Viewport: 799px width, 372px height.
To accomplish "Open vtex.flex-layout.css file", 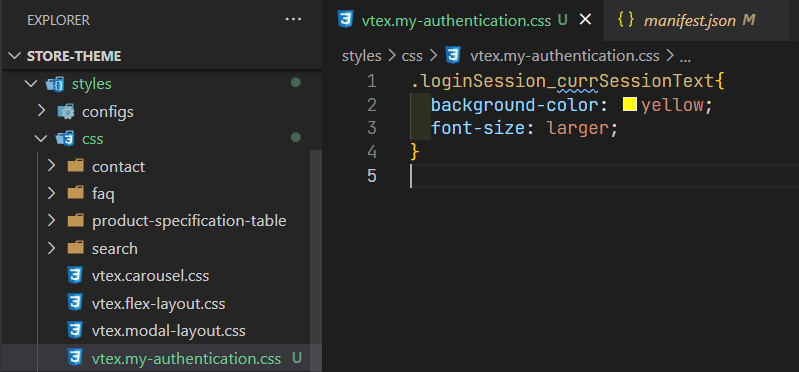I will (x=158, y=304).
